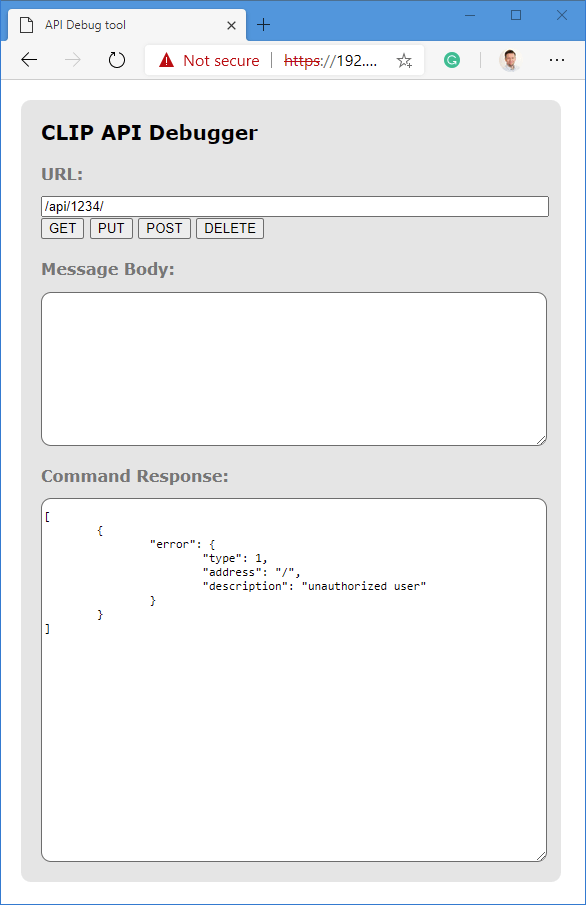Image resolution: width=586 pixels, height=905 pixels.
Task: Click the browser address bar URL text
Action: coord(330,61)
